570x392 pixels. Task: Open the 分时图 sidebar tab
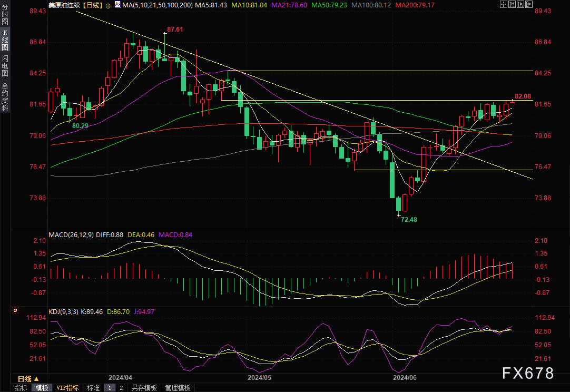[x=5, y=14]
